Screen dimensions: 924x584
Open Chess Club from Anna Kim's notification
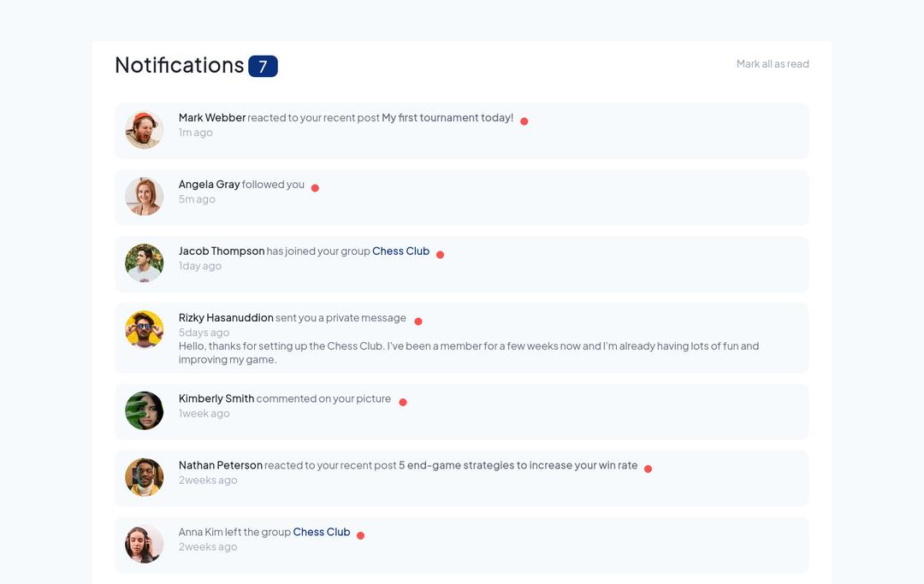pos(322,531)
